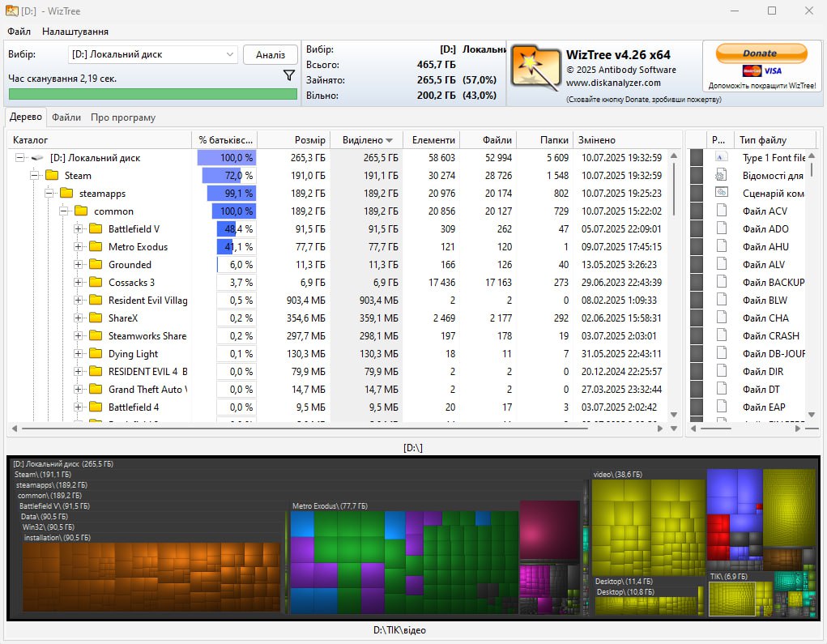
Task: Click the Файл BACKUP file type entry
Action: (774, 282)
